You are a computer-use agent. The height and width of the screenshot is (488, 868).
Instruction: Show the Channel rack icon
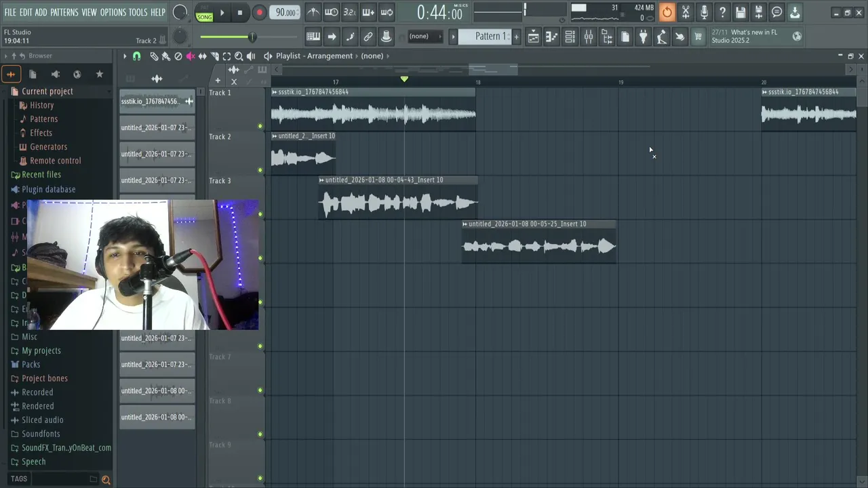tap(570, 37)
